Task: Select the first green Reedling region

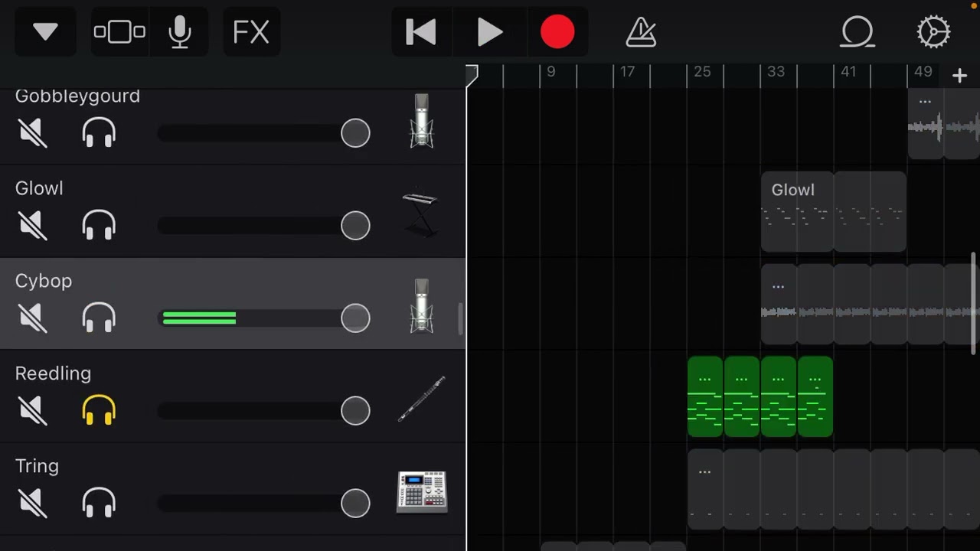Action: tap(705, 396)
